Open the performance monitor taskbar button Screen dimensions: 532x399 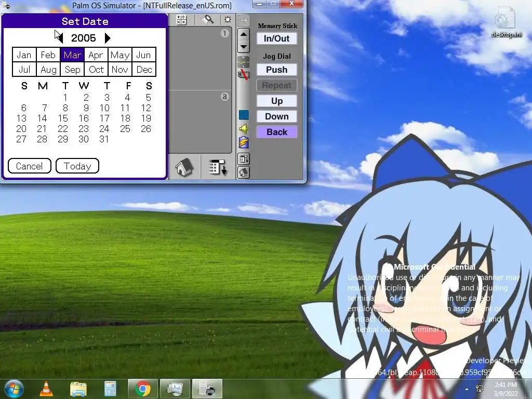pos(175,389)
